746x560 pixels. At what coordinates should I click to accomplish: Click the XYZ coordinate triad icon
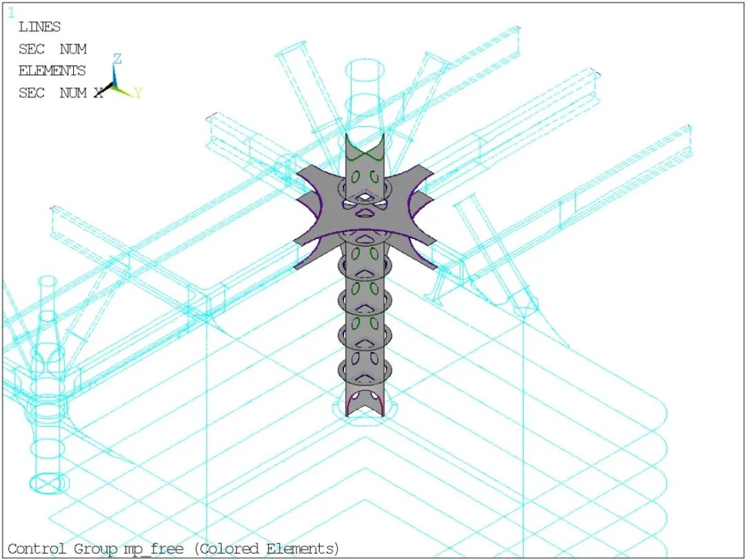(x=116, y=79)
